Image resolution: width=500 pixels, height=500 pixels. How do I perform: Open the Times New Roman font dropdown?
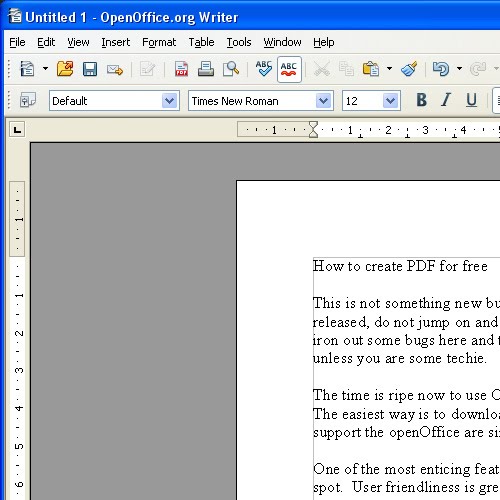(323, 100)
